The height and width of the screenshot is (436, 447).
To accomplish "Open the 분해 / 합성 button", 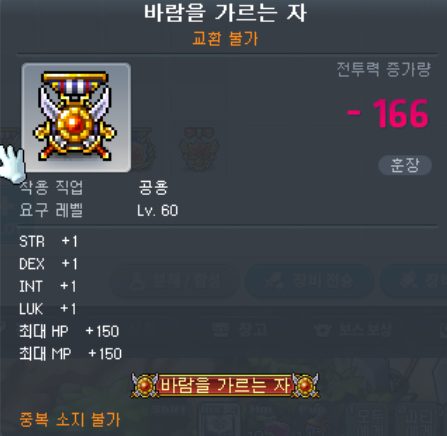I will [175, 282].
